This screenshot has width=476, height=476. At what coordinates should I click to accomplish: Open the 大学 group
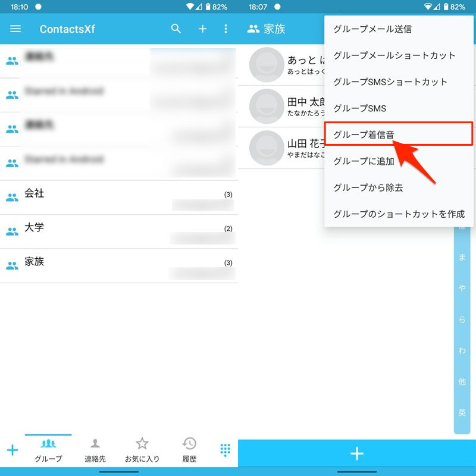tap(119, 231)
